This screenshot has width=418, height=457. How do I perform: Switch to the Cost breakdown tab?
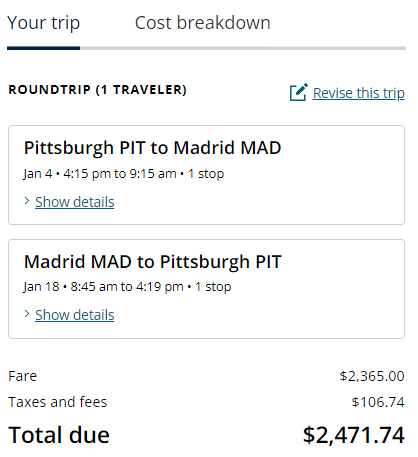pos(202,23)
